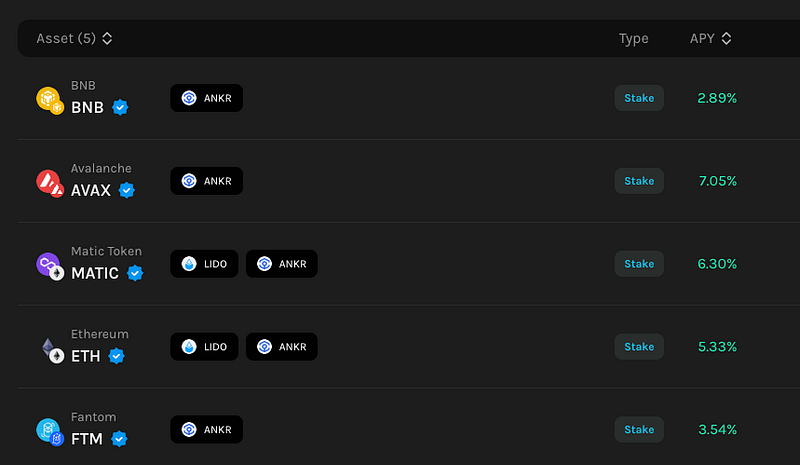Select the LIDO chip in Ethereum row
Screen dimensions: 800x465
(204, 347)
